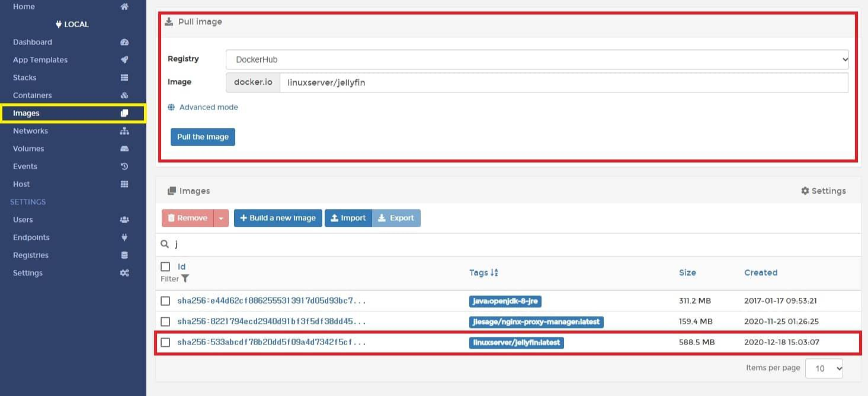Image resolution: width=868 pixels, height=396 pixels.
Task: Sort by the Id column header
Action: 182,267
